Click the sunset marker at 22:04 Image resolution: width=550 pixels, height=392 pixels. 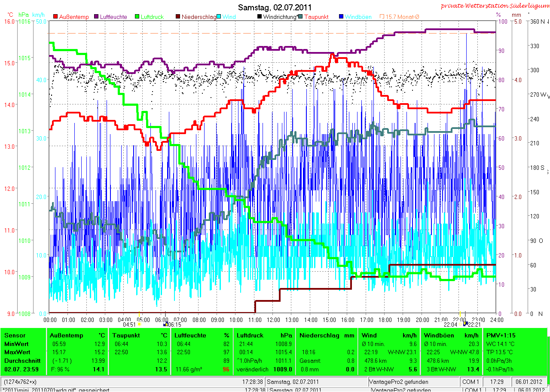coord(459,325)
